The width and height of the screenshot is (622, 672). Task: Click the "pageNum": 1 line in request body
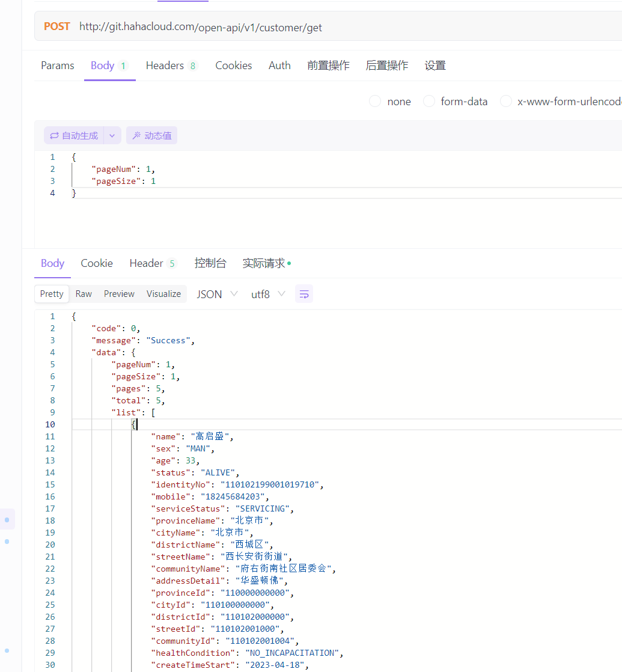pyautogui.click(x=123, y=170)
